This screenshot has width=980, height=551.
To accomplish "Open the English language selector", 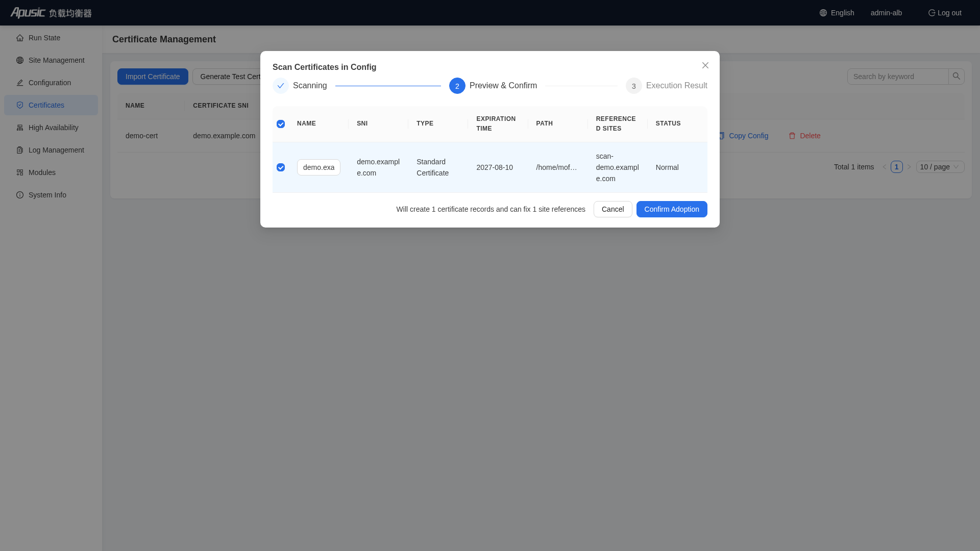I will (837, 13).
